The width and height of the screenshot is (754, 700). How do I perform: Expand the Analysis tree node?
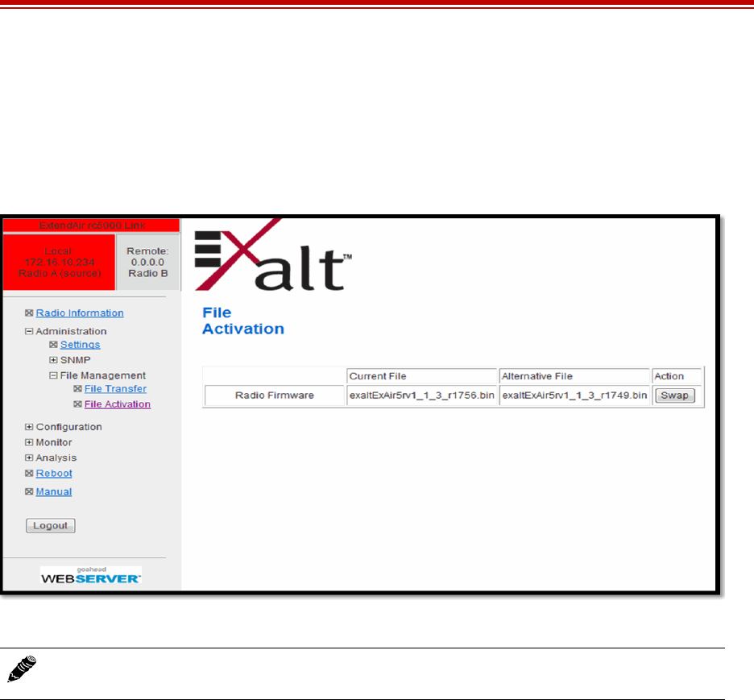tap(29, 458)
